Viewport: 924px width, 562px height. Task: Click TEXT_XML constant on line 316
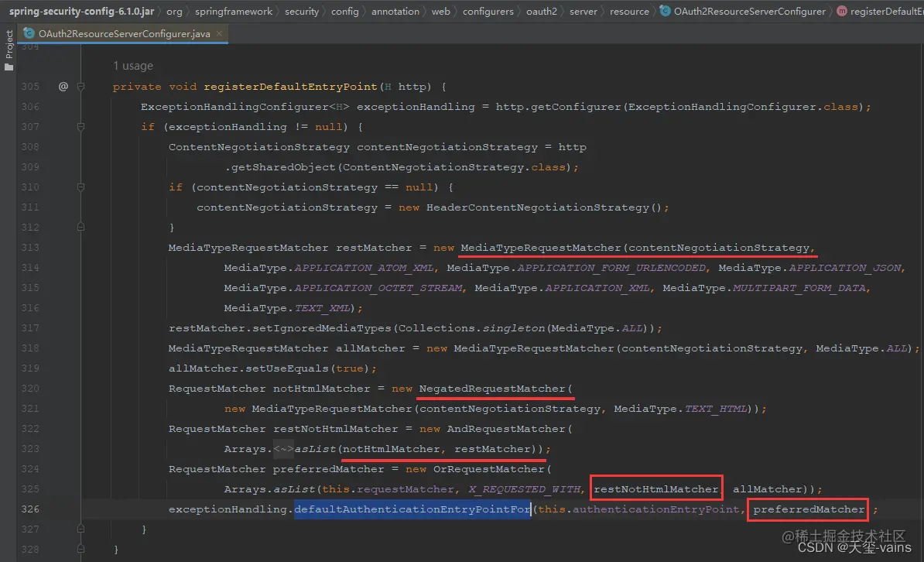[322, 308]
